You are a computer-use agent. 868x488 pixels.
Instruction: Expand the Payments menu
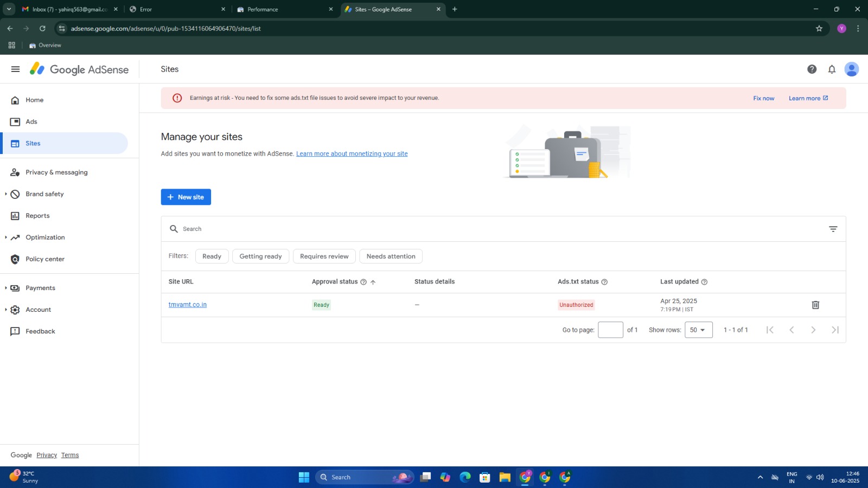click(6, 288)
